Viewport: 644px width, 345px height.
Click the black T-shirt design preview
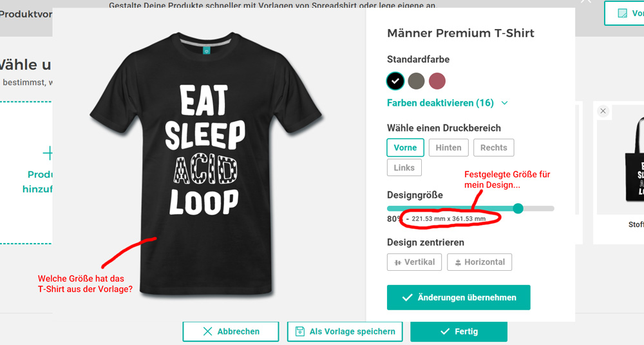pyautogui.click(x=206, y=161)
